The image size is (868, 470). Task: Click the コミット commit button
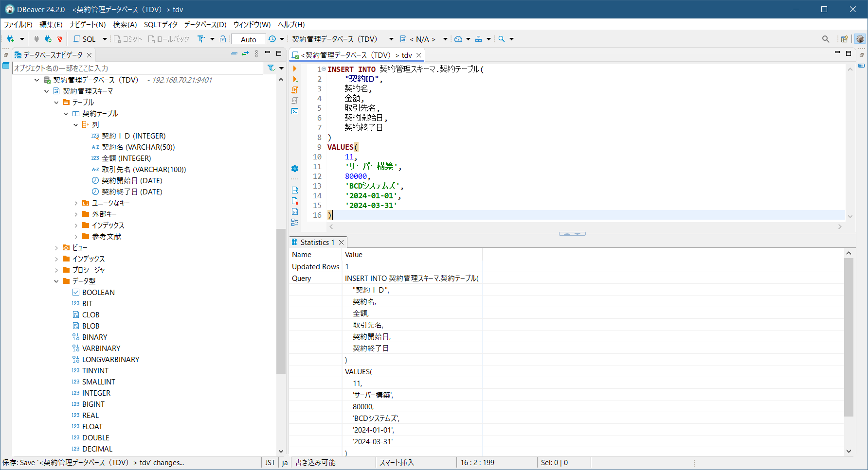pos(127,39)
